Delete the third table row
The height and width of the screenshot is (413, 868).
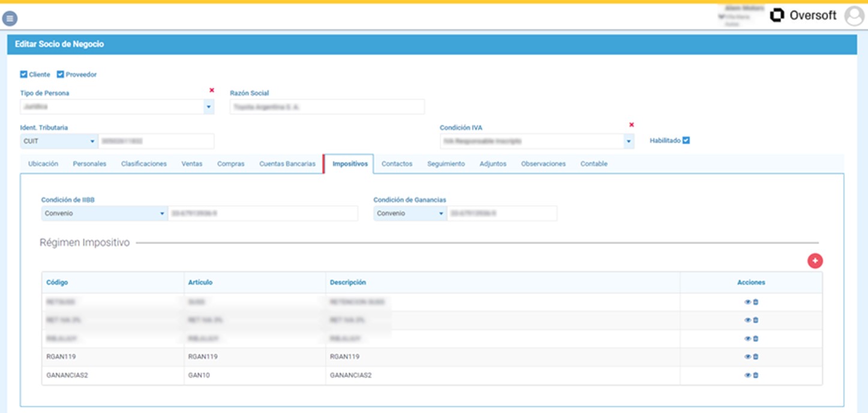[756, 339]
